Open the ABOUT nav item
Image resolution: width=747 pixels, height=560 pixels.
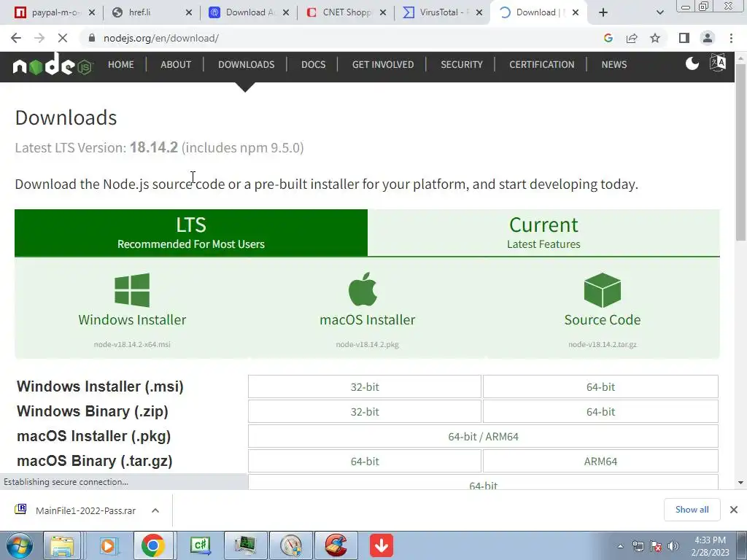pos(176,64)
